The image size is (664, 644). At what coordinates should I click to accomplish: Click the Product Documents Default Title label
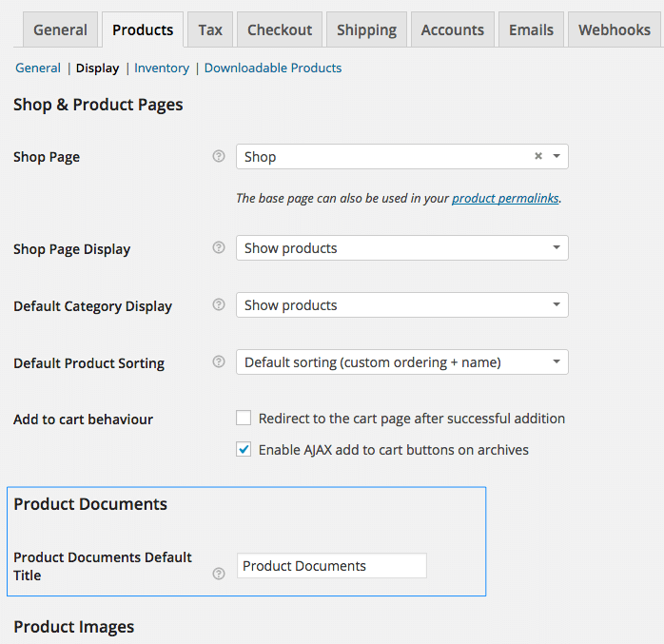click(103, 567)
